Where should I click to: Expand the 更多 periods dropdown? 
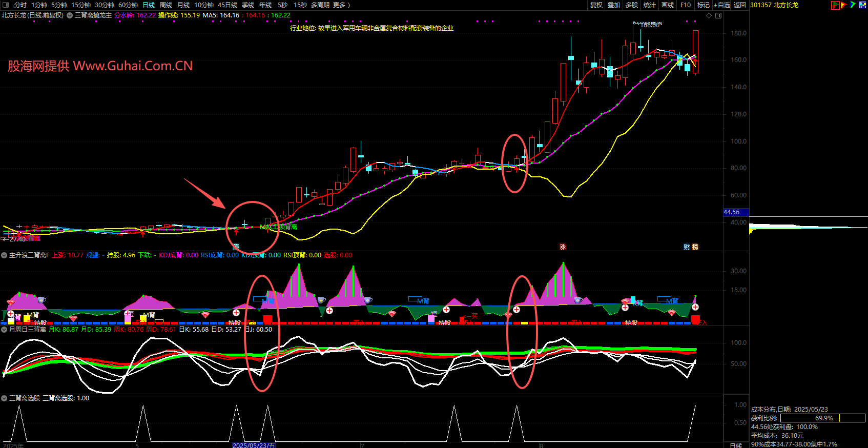click(342, 5)
